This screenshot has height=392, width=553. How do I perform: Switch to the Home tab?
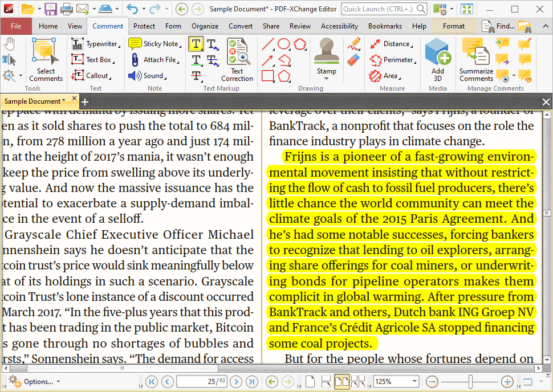coord(48,26)
